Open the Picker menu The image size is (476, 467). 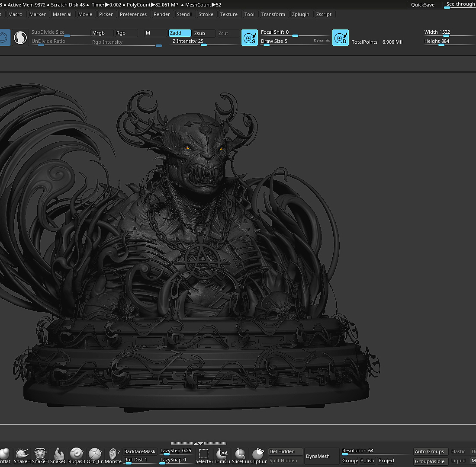[x=106, y=14]
